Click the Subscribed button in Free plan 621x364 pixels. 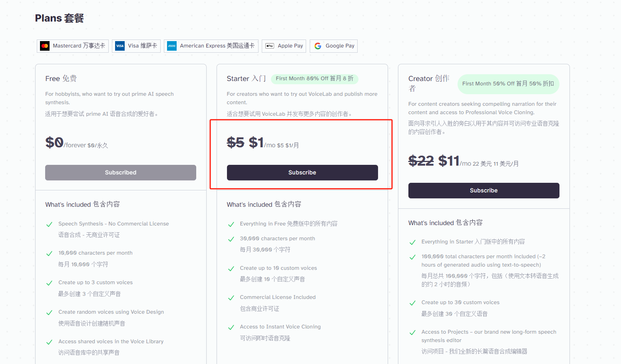pos(121,172)
